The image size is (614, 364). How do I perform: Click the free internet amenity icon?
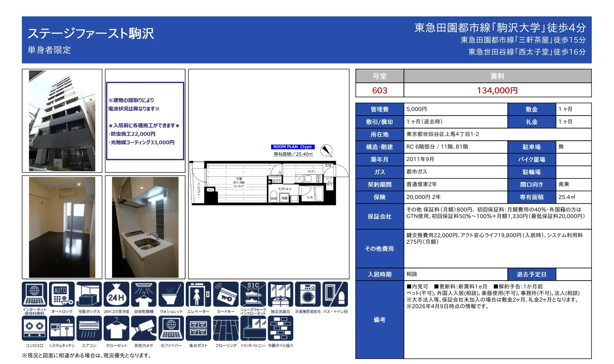34,294
